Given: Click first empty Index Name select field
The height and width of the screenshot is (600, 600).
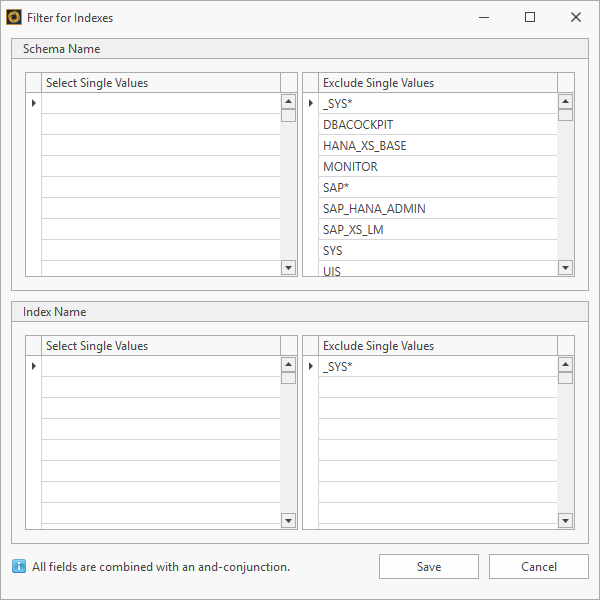Looking at the screenshot, I should pyautogui.click(x=160, y=367).
